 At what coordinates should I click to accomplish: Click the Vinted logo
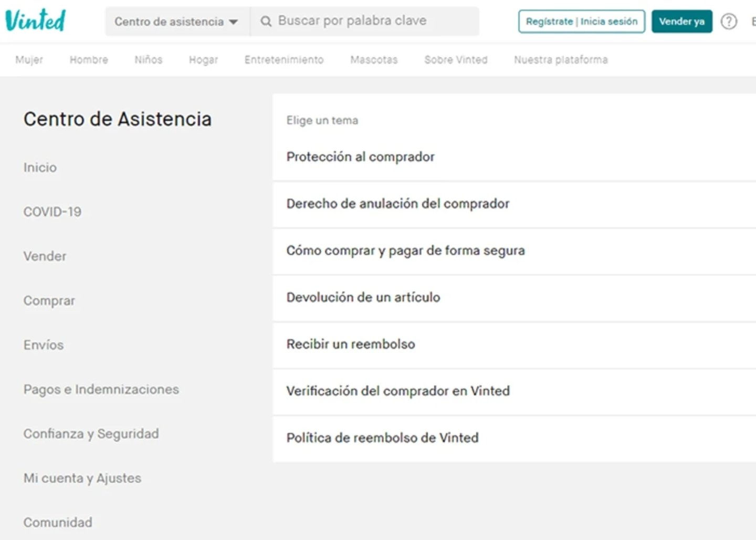[x=35, y=21]
